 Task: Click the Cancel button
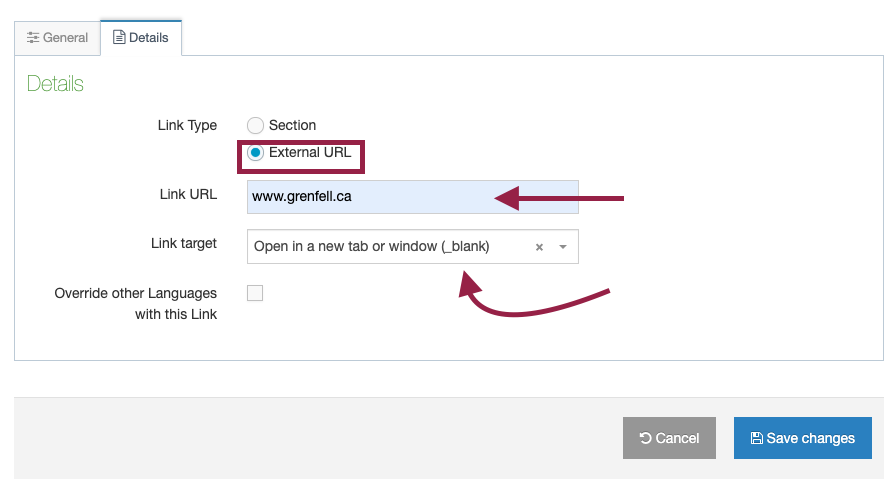(x=669, y=438)
